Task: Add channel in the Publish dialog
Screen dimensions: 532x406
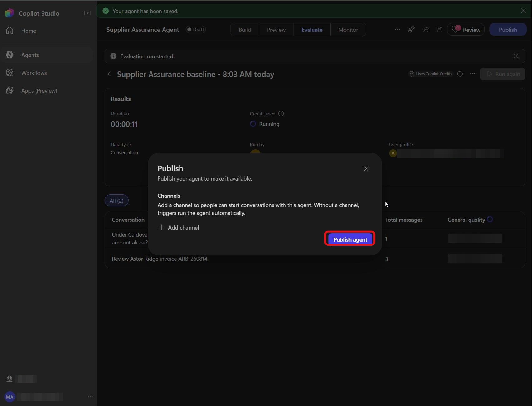Action: pyautogui.click(x=179, y=227)
